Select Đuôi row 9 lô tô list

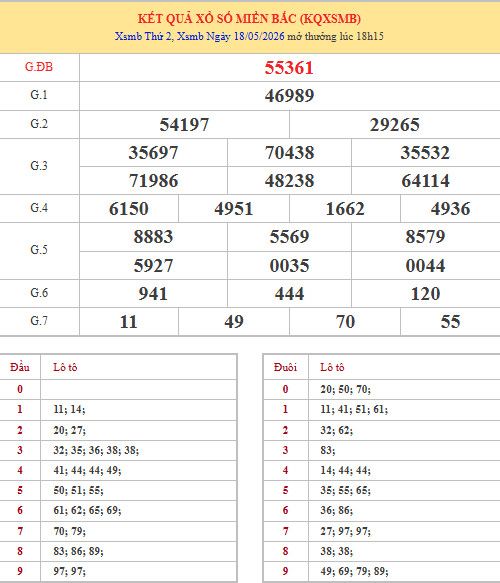(354, 571)
